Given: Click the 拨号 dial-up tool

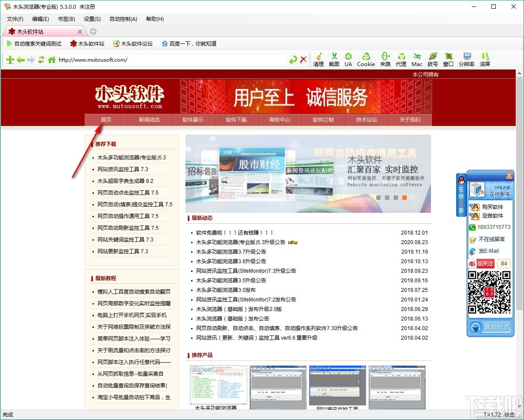Looking at the screenshot, I should pyautogui.click(x=433, y=60).
